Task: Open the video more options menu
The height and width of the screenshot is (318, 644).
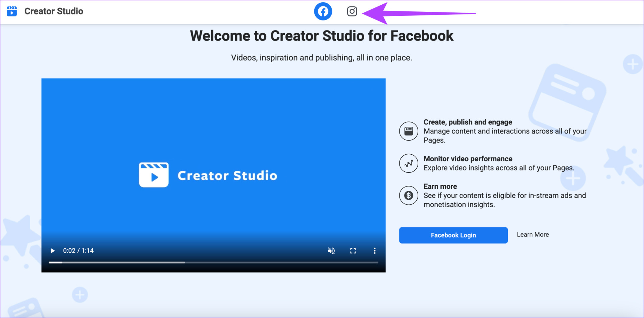Action: 375,251
